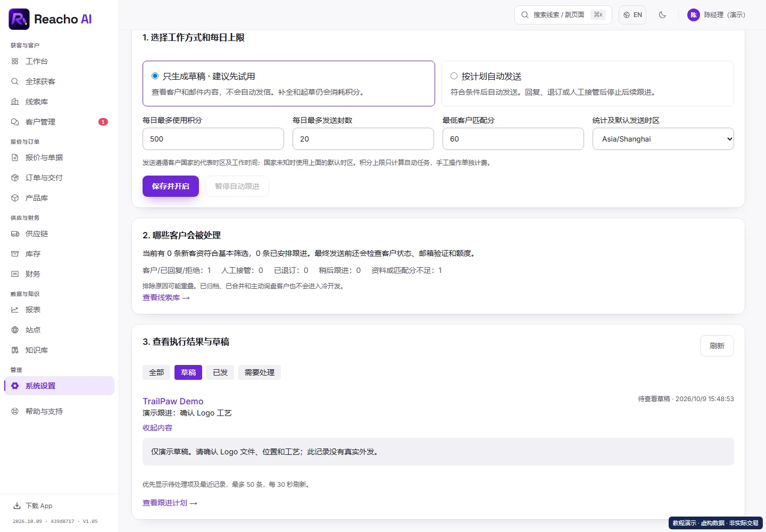This screenshot has height=532, width=766.
Task: Click the 下载 App download icon
Action: [17, 506]
